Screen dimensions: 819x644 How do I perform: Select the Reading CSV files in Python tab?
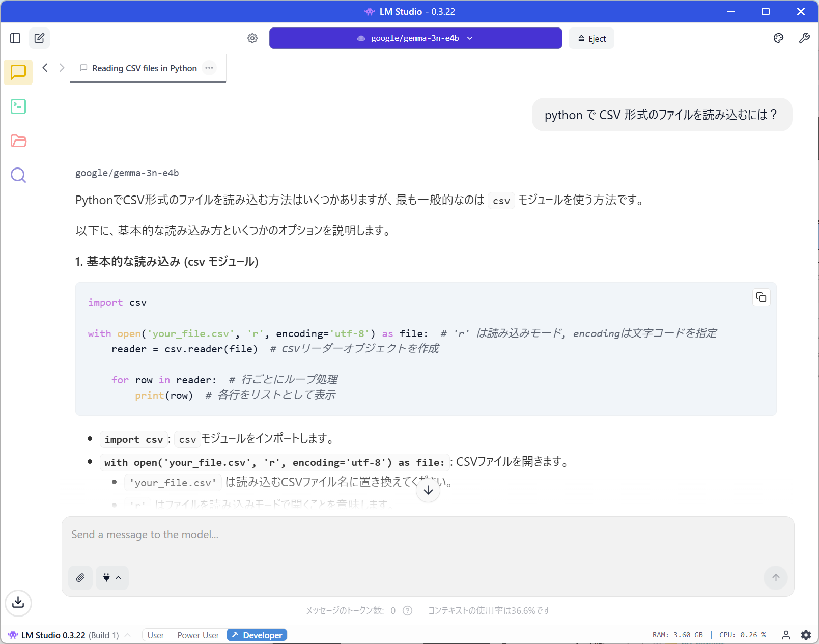pyautogui.click(x=144, y=68)
